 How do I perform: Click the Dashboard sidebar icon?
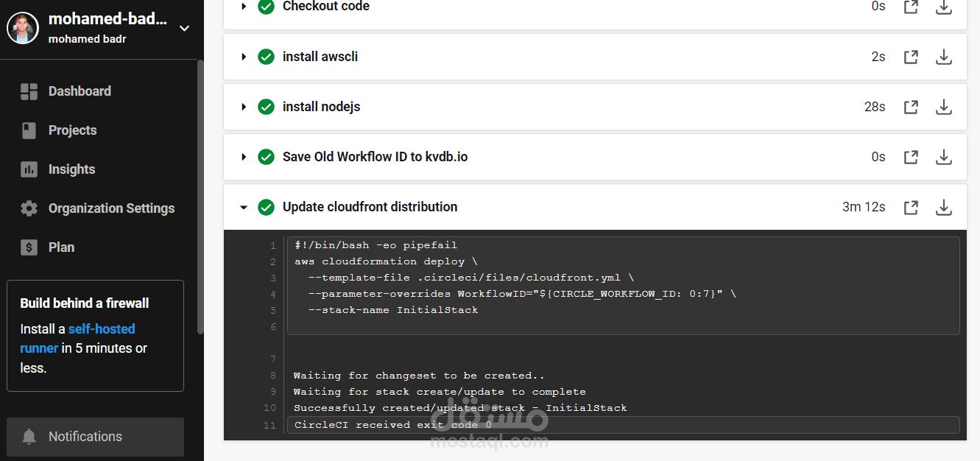tap(29, 91)
